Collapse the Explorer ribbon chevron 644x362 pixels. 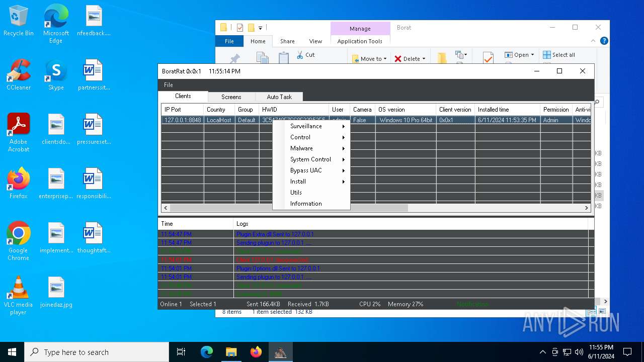(593, 41)
